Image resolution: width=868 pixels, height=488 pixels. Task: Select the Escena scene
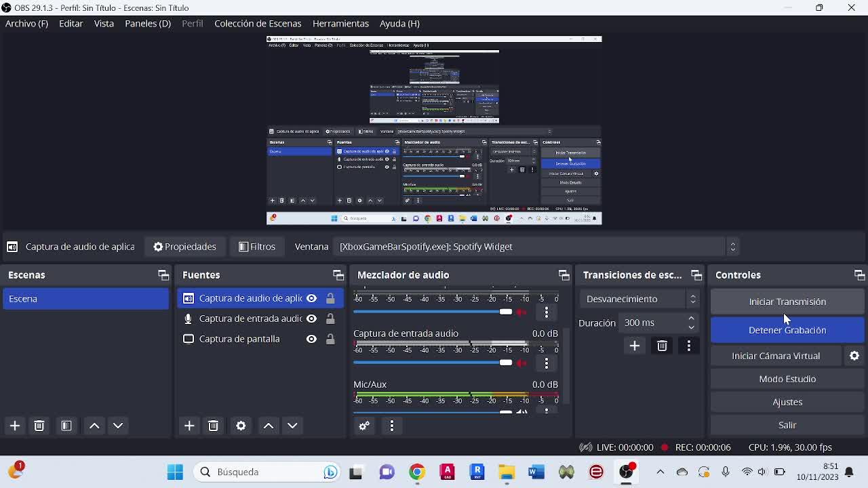85,299
